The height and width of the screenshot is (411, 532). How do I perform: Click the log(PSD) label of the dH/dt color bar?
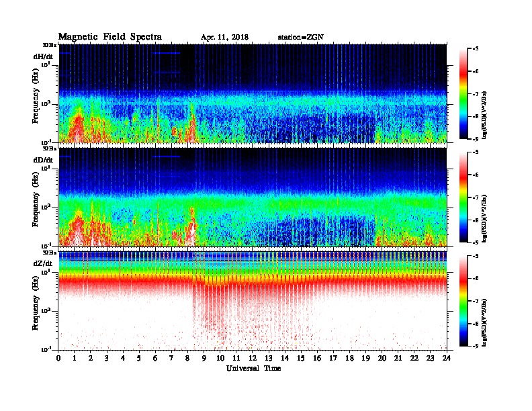tap(484, 115)
